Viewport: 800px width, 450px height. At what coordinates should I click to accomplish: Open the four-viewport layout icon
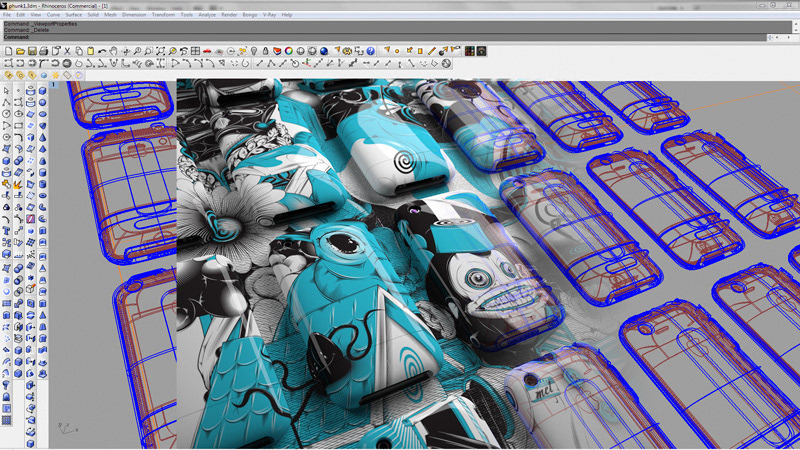coord(195,51)
